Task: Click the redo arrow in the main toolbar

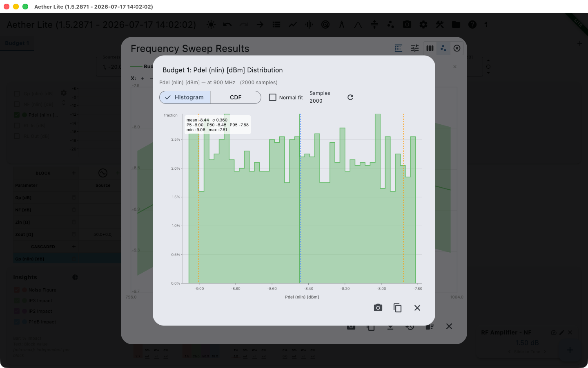Action: pos(244,25)
